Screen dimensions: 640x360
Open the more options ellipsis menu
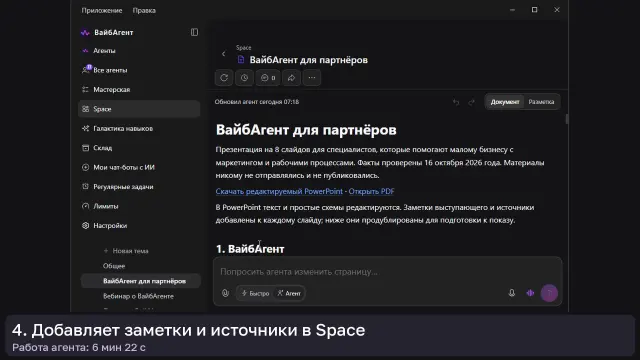[312, 78]
